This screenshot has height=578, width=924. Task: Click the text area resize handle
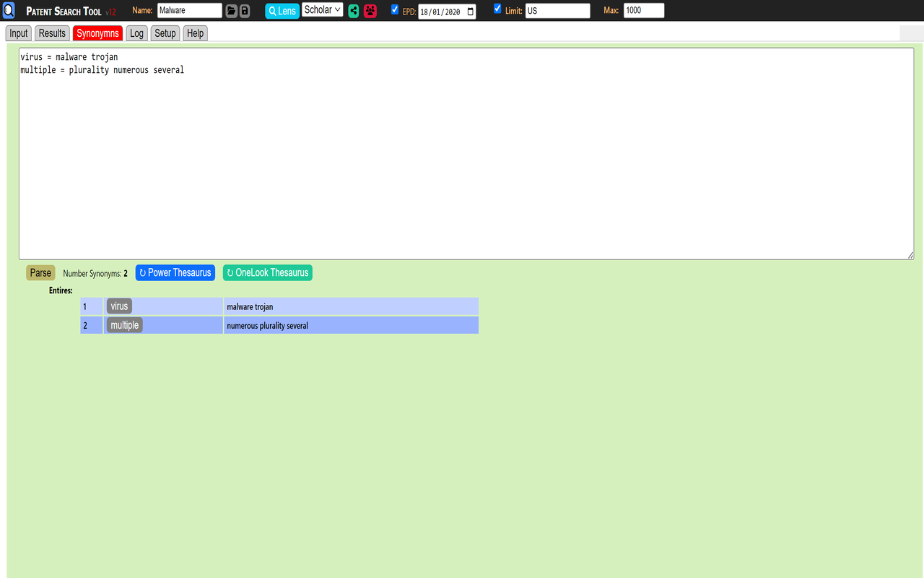tap(910, 255)
